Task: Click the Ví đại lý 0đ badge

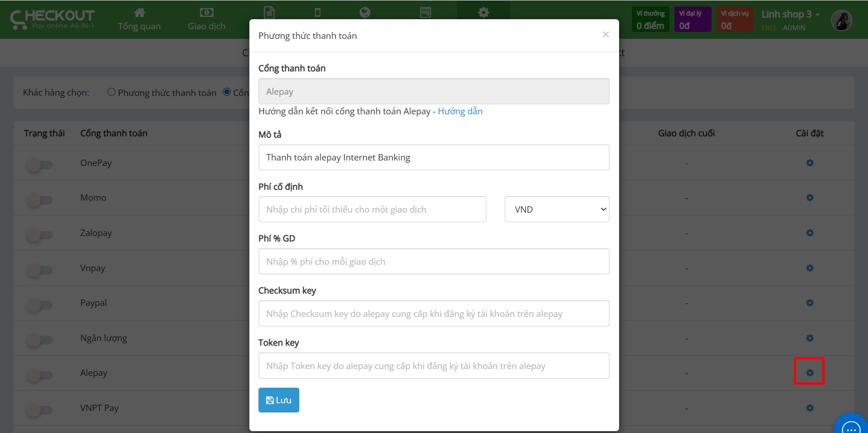Action: 692,19
